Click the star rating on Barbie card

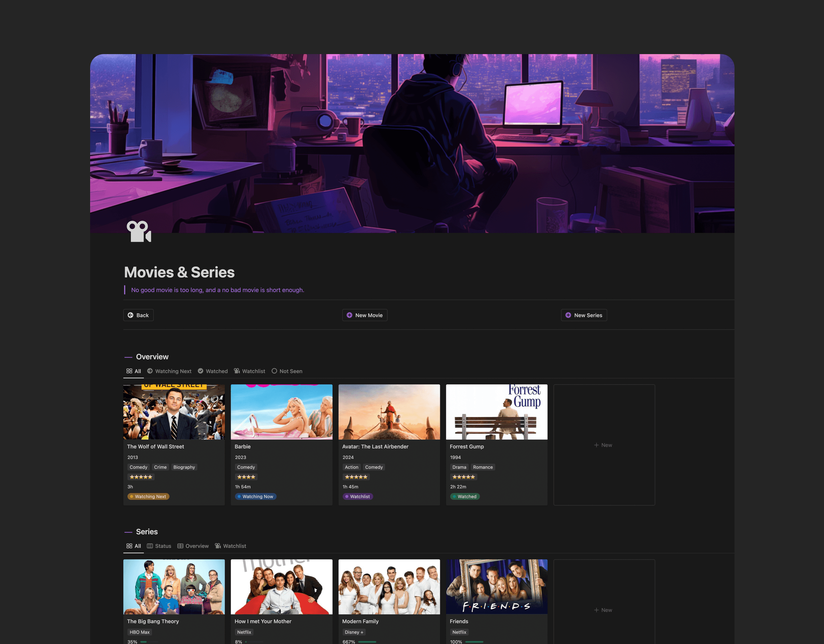point(246,477)
